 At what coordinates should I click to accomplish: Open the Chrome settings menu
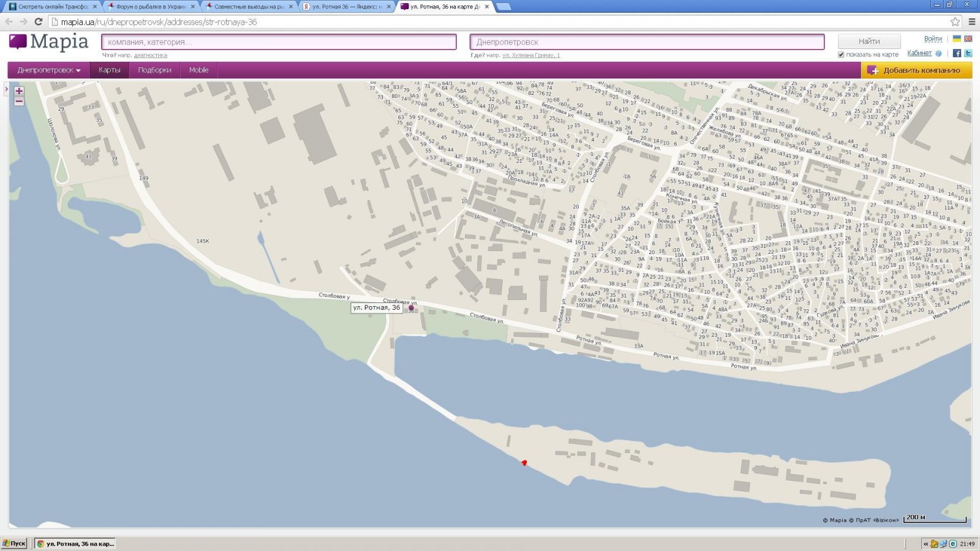tap(971, 21)
